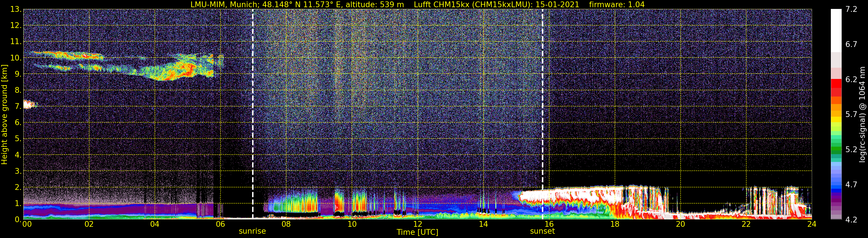Viewport: 868px width, 238px height.
Task: Click the 24 tick on the time axis
Action: 812,224
